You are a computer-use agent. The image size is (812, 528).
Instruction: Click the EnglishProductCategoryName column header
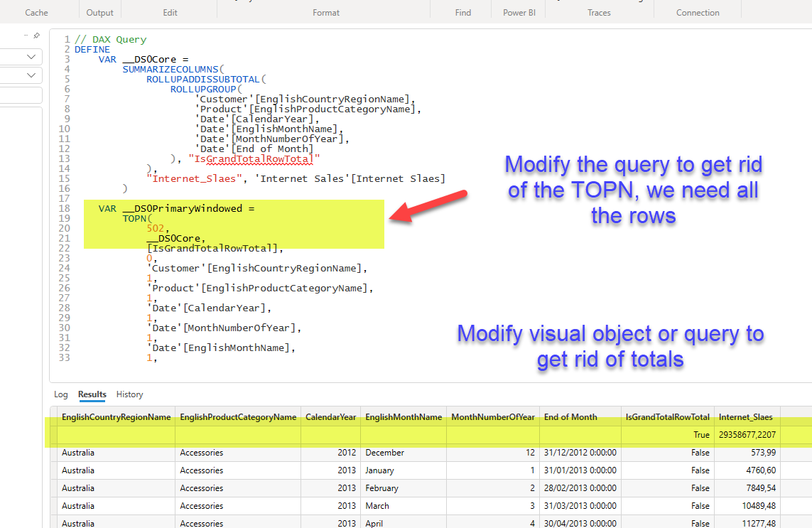tap(238, 417)
